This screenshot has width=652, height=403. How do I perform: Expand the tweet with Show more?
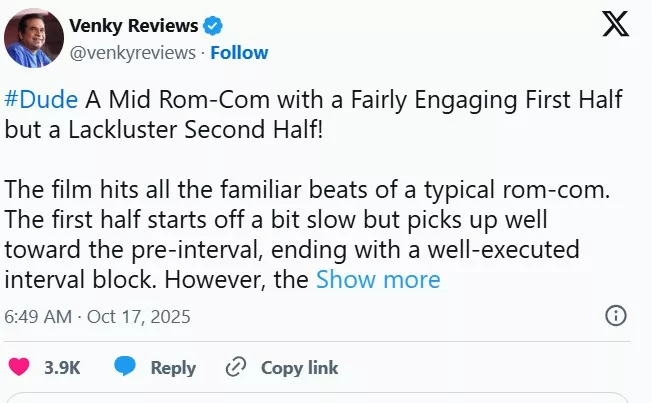pos(378,279)
